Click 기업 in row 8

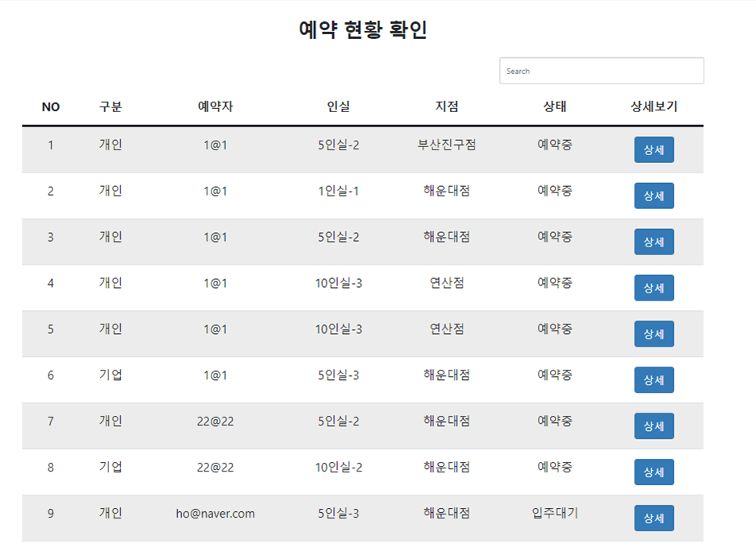tap(110, 468)
